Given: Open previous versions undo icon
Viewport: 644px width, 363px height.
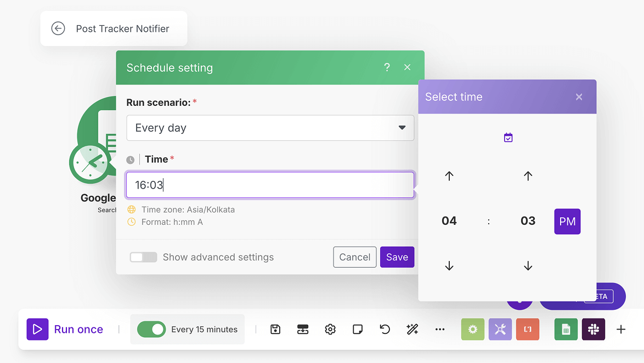Looking at the screenshot, I should [x=385, y=329].
